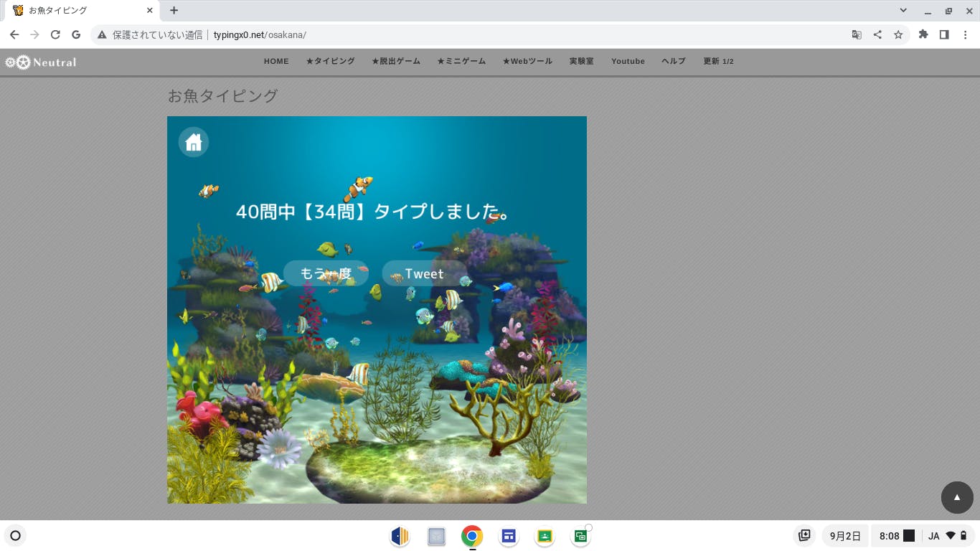Viewport: 980px width, 551px height.
Task: Open Chrome from the shelf
Action: tap(472, 536)
